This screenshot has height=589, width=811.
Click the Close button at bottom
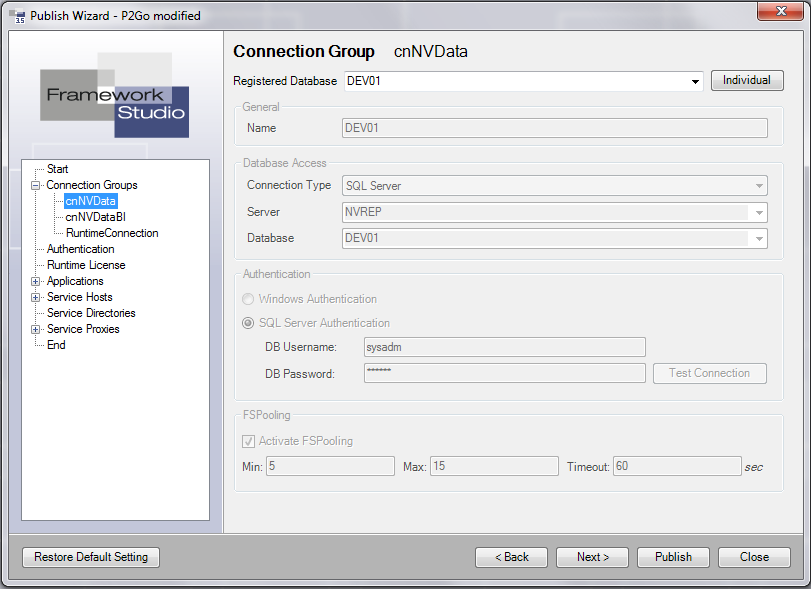tap(754, 557)
